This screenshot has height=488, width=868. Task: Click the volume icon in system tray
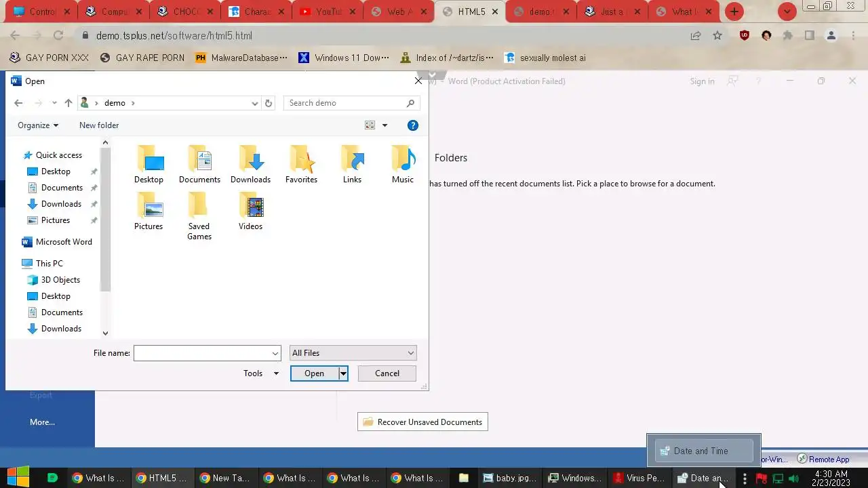[x=793, y=479]
